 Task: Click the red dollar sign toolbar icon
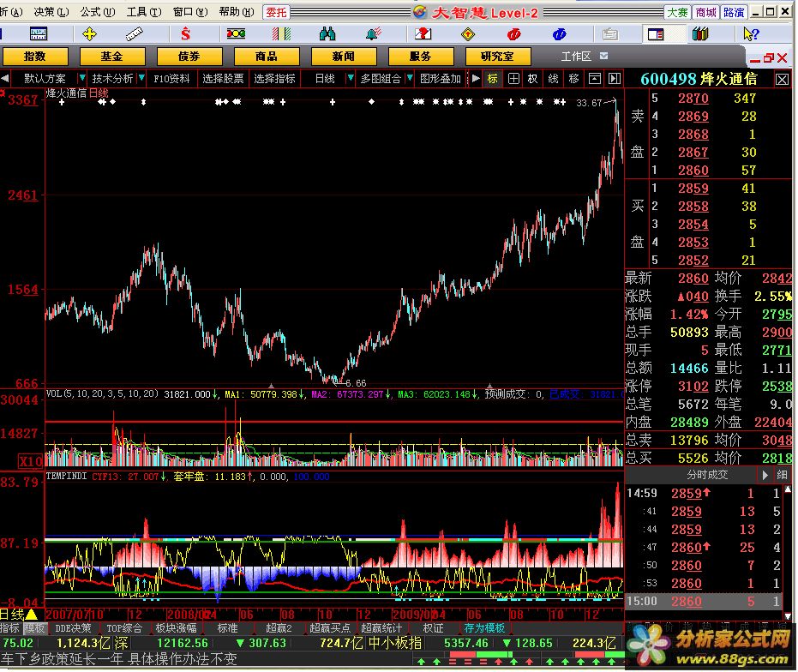[185, 34]
